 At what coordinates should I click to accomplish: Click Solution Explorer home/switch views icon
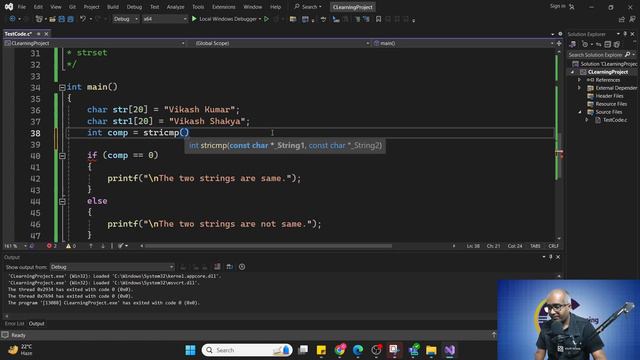coord(573,44)
